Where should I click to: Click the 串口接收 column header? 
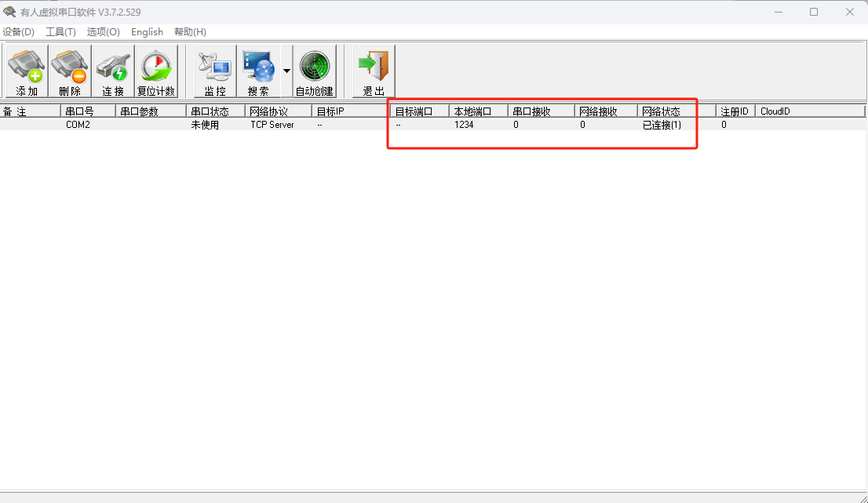(x=542, y=111)
